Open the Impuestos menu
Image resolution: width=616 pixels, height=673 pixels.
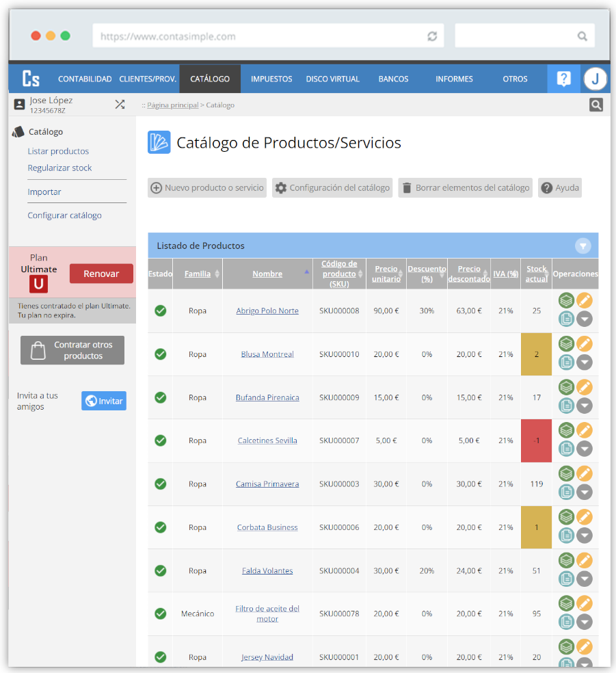(x=271, y=79)
